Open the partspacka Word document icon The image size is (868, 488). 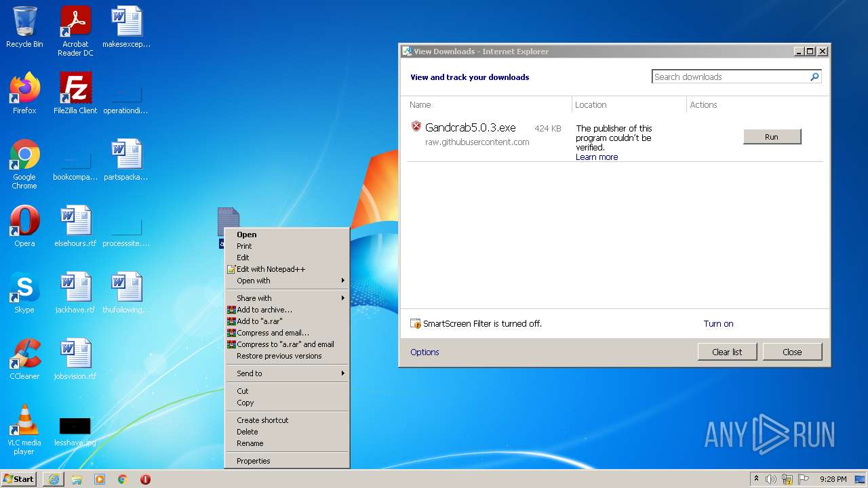[126, 160]
